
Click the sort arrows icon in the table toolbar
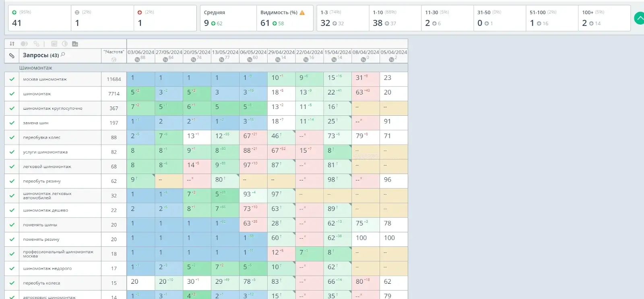click(12, 44)
